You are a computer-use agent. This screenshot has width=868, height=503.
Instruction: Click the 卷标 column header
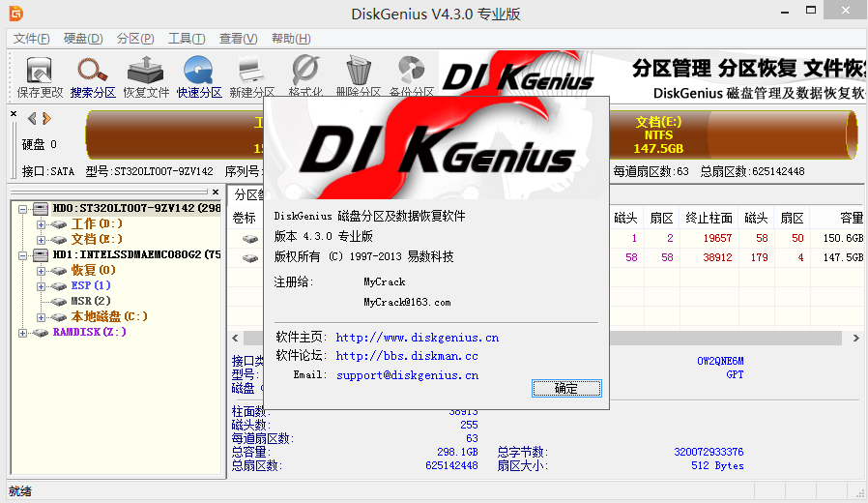pyautogui.click(x=245, y=219)
